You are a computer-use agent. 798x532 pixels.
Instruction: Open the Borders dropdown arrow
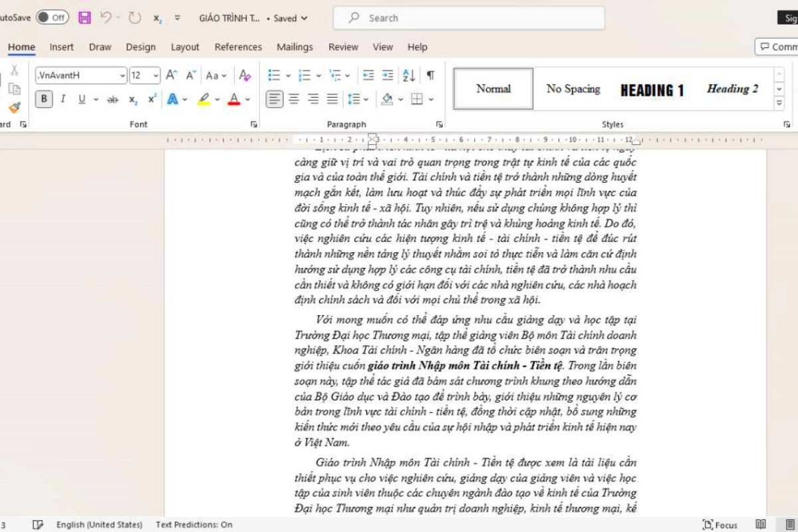coord(431,99)
